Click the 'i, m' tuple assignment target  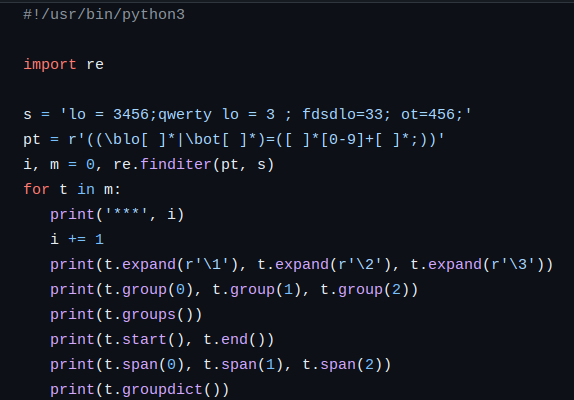coord(41,165)
